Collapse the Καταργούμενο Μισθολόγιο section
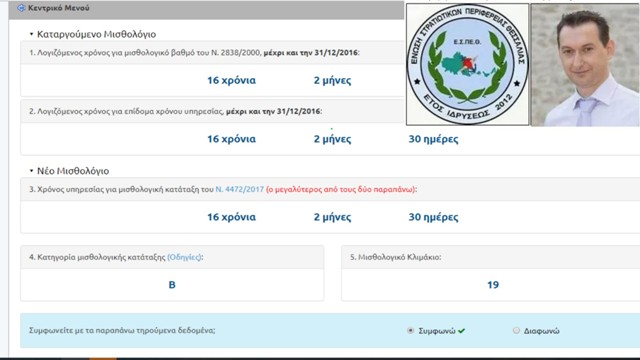This screenshot has width=640, height=360. 31,34
